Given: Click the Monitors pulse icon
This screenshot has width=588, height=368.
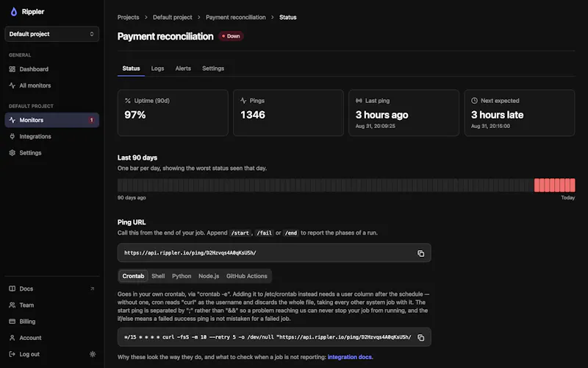Looking at the screenshot, I should pos(12,120).
